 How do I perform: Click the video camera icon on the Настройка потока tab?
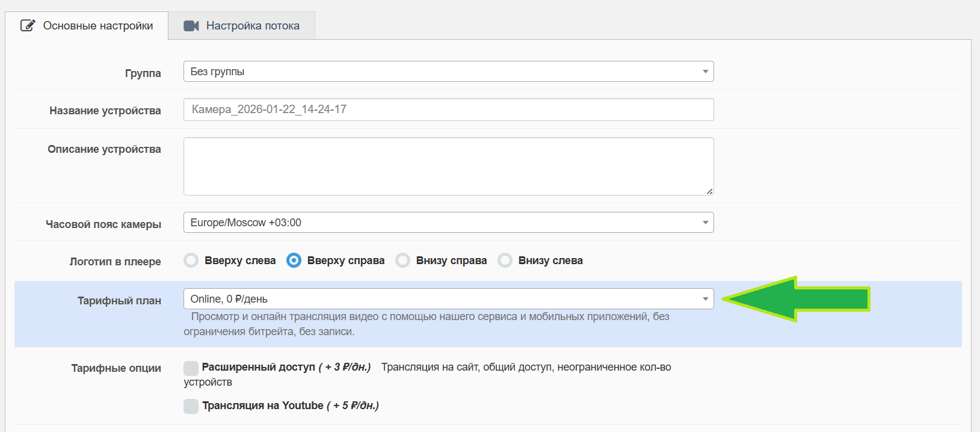[x=191, y=26]
